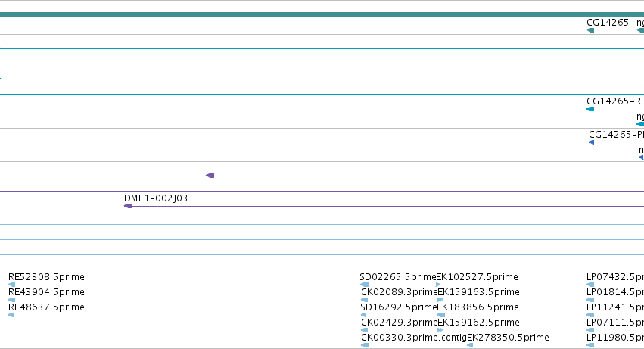This screenshot has height=349, width=644.
Task: Select the CG14265 gene label
Action: 608,23
